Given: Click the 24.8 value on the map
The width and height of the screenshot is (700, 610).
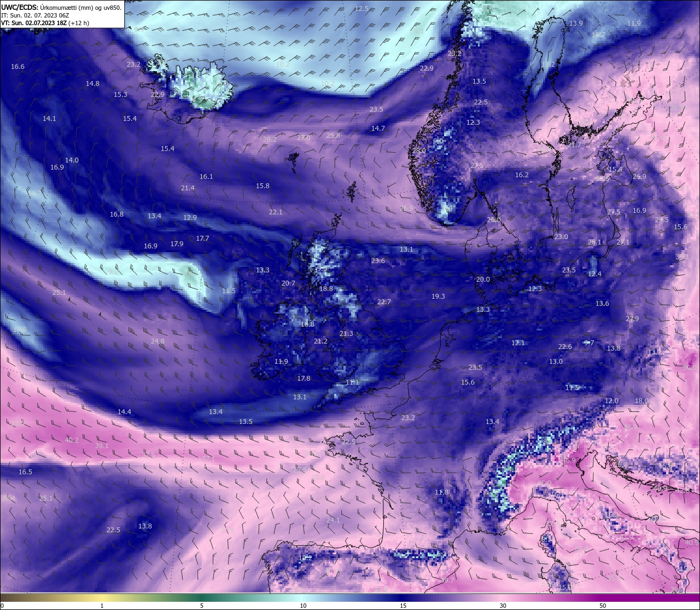Looking at the screenshot, I should click(157, 341).
